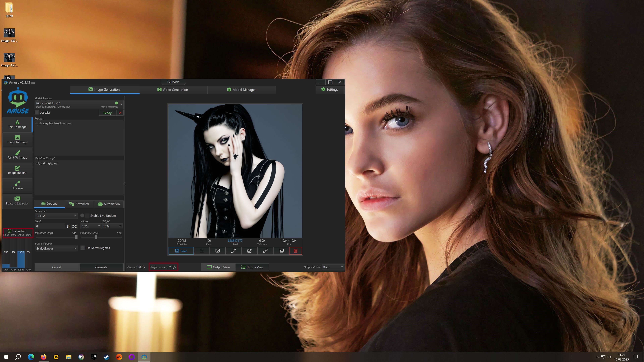
Task: Open the Feature Extractor tool
Action: coord(17,201)
